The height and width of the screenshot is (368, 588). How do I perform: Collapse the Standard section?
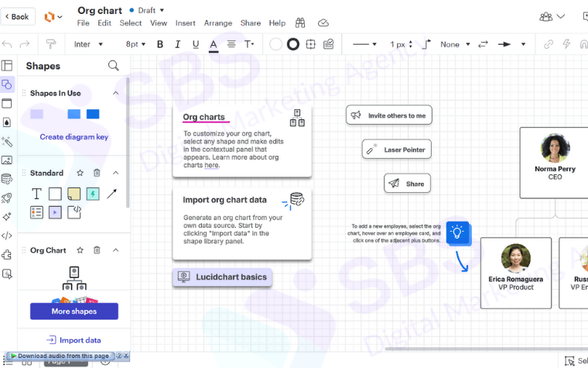click(115, 173)
